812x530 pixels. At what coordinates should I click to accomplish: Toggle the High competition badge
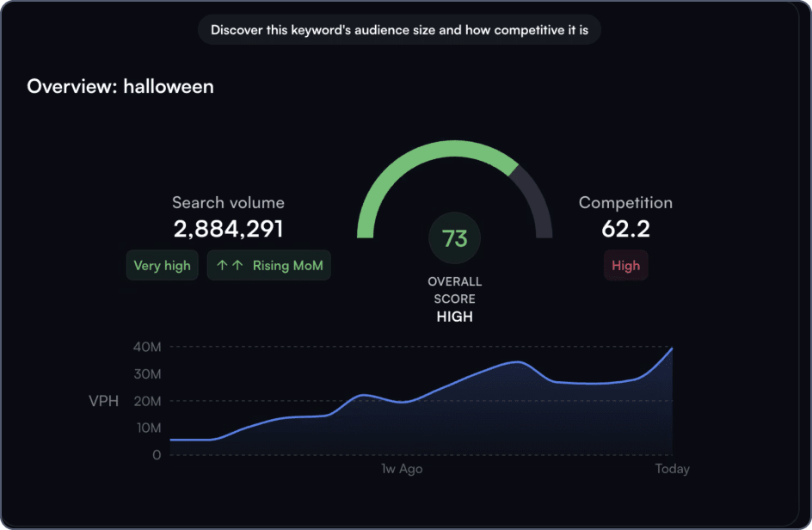(625, 265)
